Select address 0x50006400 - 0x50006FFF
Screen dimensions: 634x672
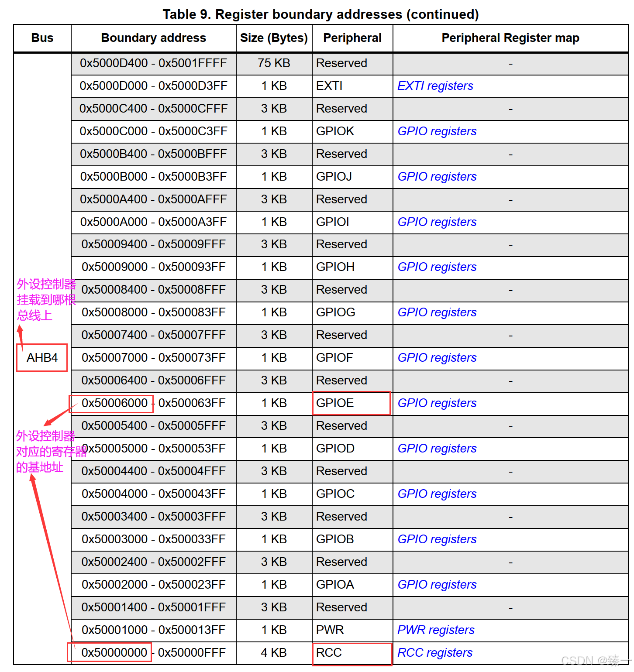coord(153,381)
